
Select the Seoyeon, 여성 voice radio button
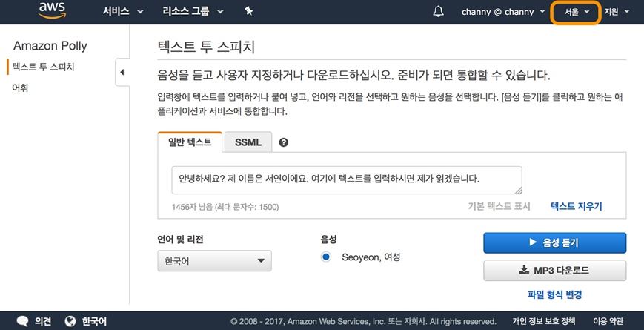point(326,257)
